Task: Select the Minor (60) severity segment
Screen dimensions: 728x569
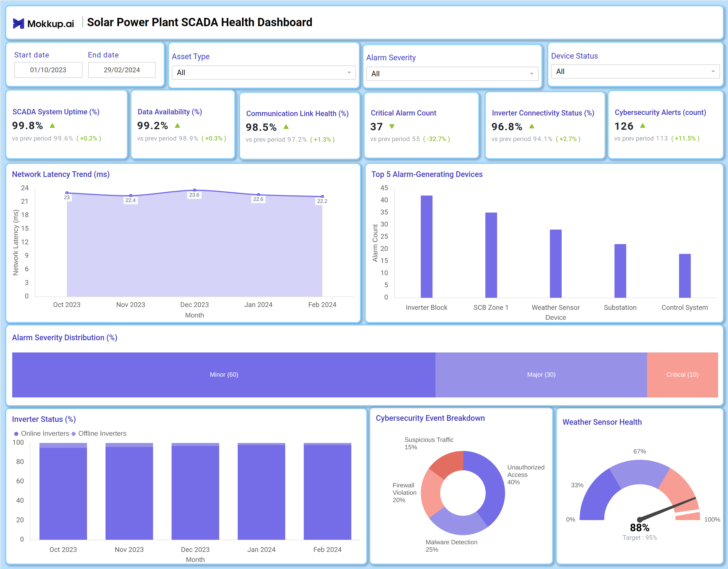Action: tap(224, 375)
